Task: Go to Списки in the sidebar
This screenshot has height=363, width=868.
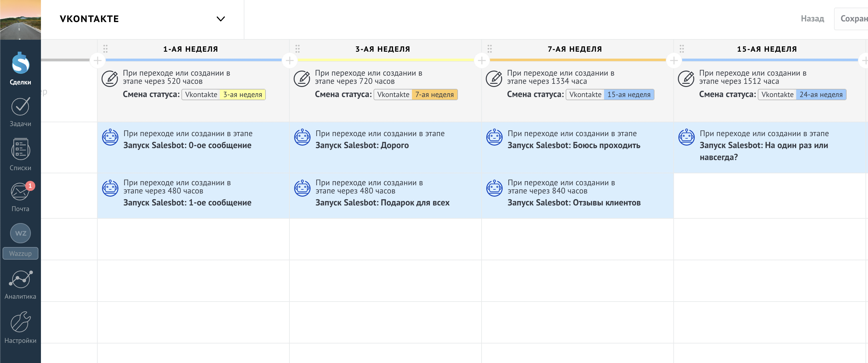Action: [x=20, y=149]
